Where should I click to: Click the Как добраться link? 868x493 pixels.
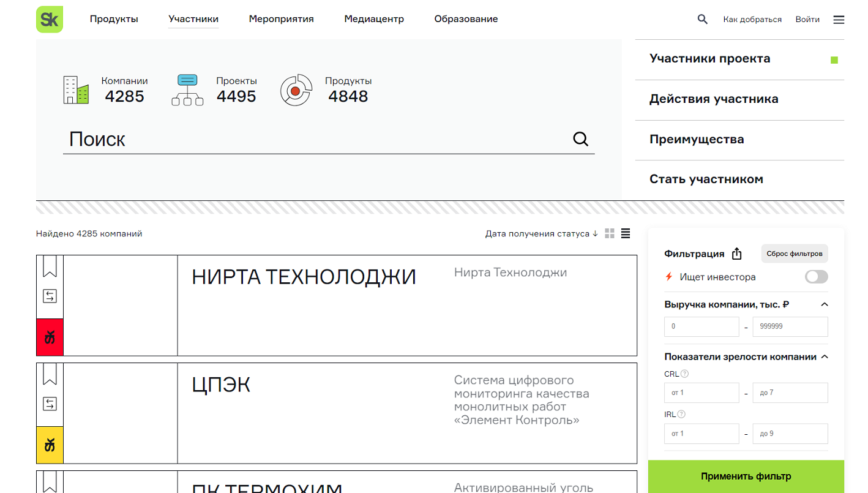point(752,20)
